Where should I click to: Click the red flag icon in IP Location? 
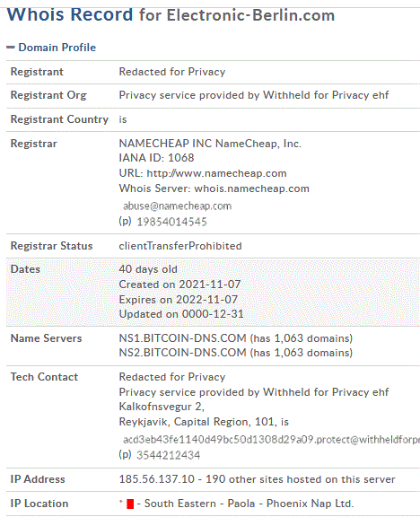(130, 504)
